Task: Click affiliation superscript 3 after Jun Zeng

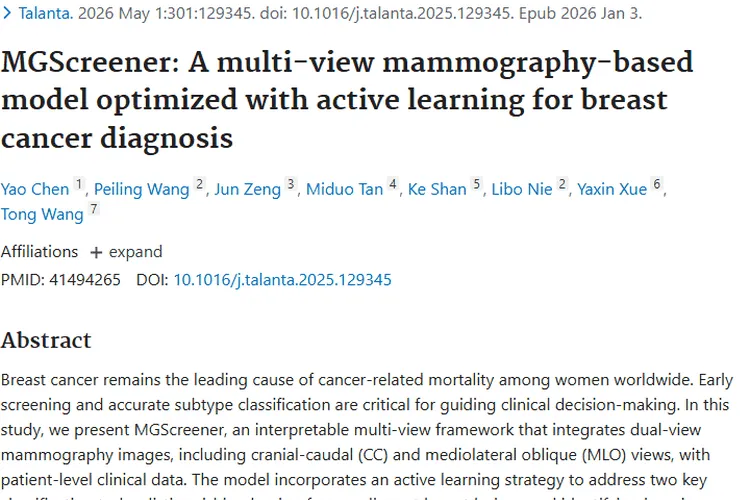Action: click(x=291, y=185)
